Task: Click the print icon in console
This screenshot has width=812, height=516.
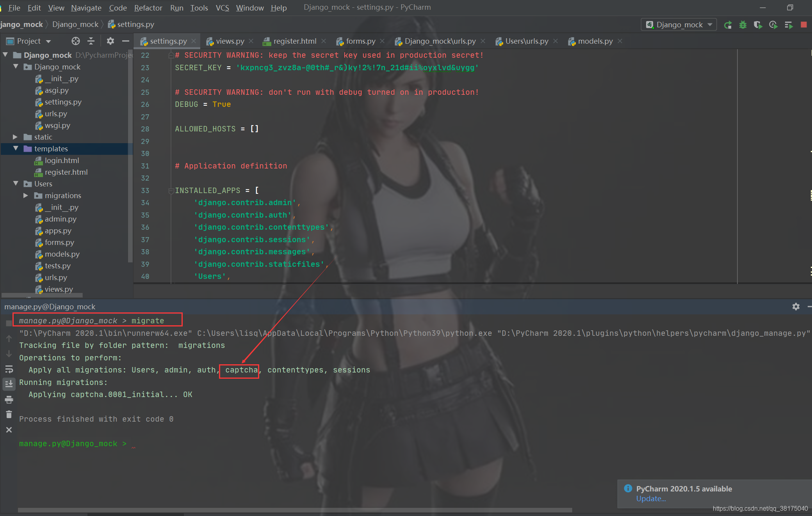Action: 9,399
